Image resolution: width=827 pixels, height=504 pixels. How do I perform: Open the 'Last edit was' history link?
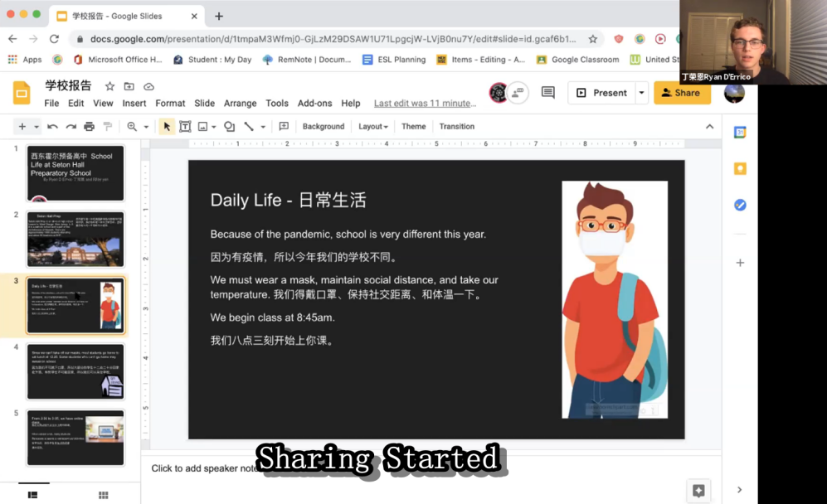tap(425, 104)
